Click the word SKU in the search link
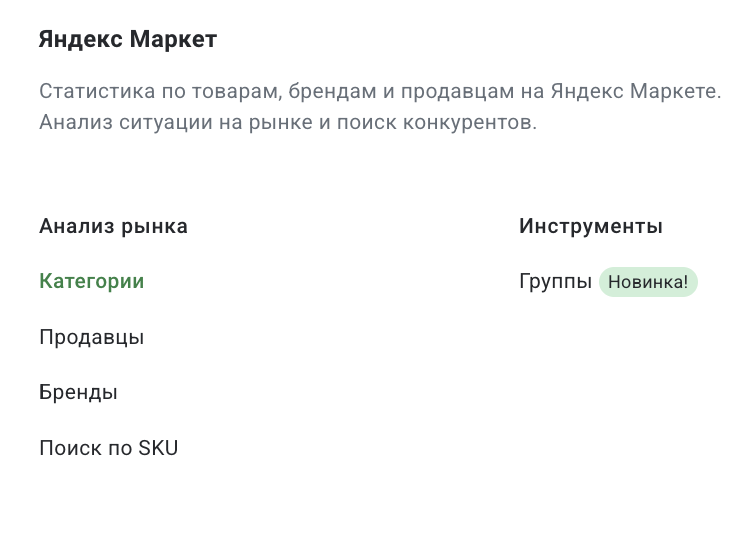This screenshot has height=540, width=754. click(x=158, y=448)
